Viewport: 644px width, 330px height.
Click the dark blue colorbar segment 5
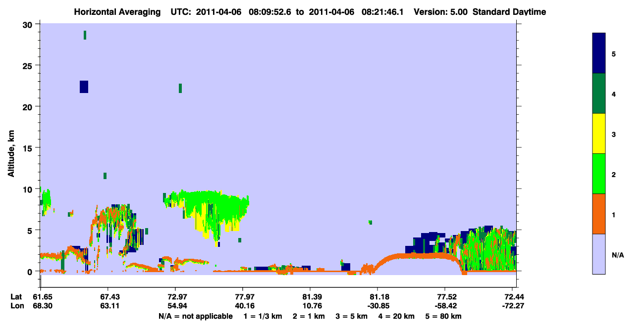pos(598,53)
